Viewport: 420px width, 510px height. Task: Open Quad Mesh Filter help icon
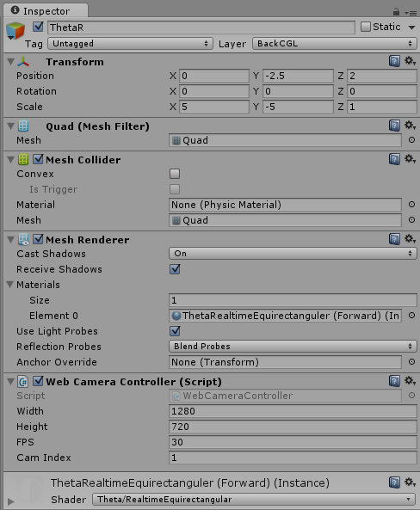(394, 126)
